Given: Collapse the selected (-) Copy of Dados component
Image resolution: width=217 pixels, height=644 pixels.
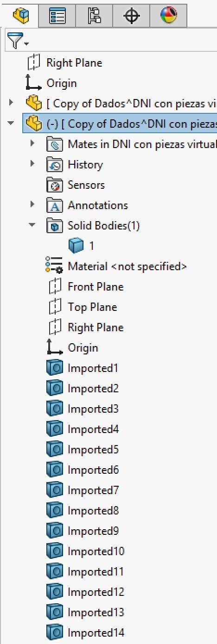Looking at the screenshot, I should [11, 124].
